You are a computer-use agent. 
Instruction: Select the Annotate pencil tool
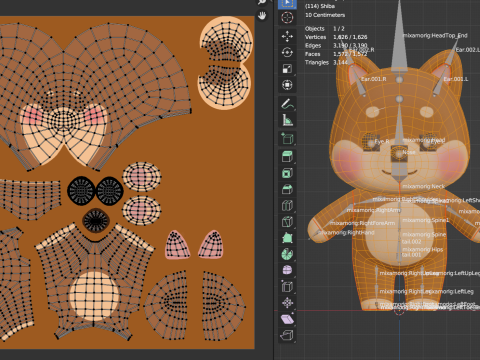[287, 104]
